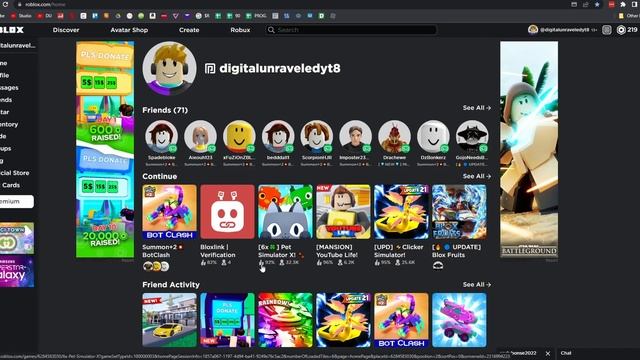640x360 pixels.
Task: Open the browser extensions puzzle icon
Action: [623, 4]
